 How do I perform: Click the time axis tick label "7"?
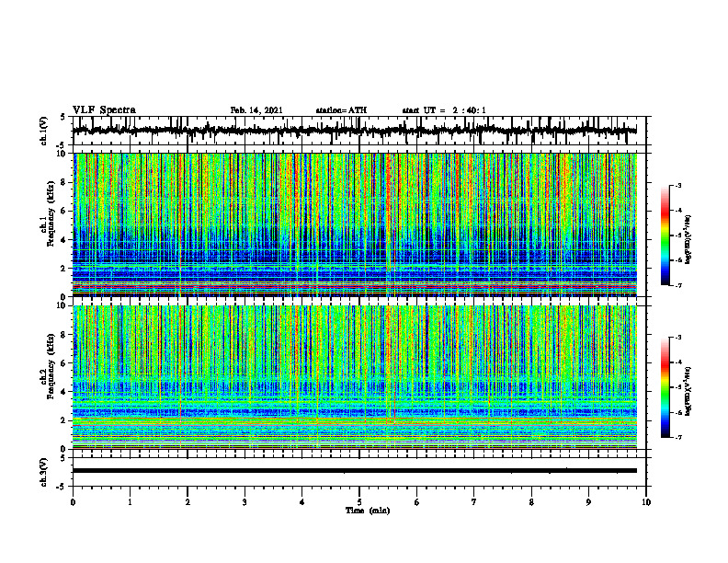(474, 502)
